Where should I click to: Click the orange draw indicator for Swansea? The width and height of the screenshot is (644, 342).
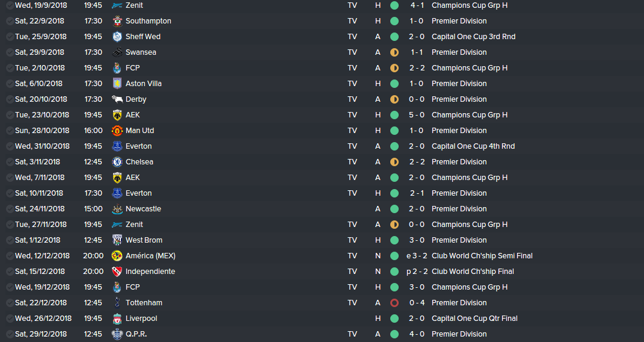pos(394,52)
